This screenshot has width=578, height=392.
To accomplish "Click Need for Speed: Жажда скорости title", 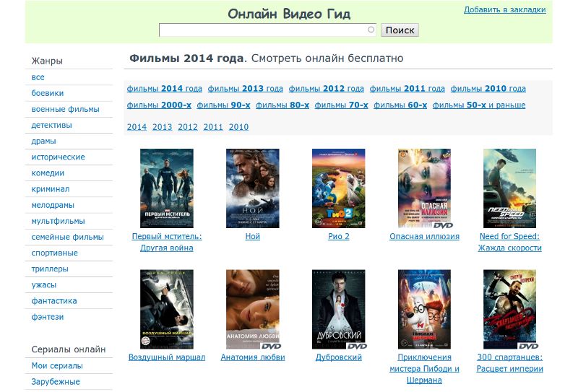I will 510,242.
